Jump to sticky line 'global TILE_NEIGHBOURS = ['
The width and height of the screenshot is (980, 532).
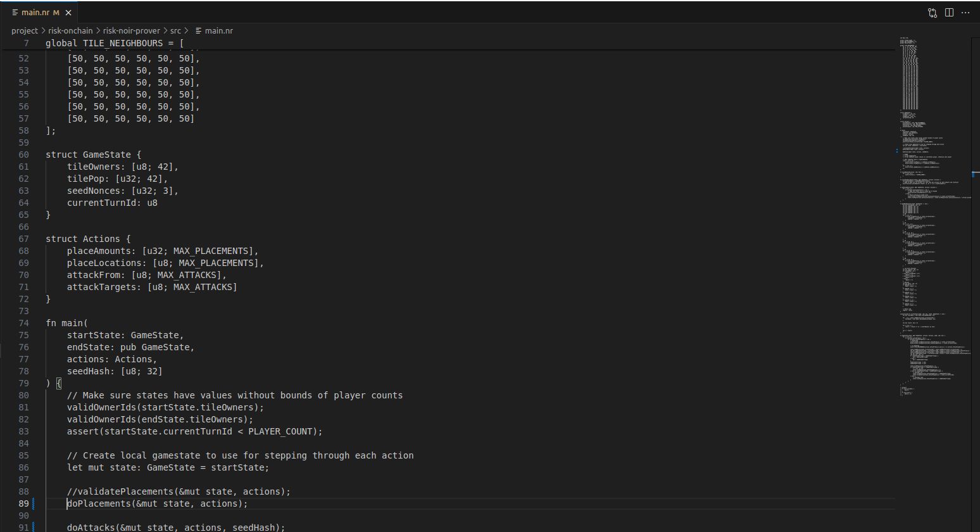click(x=115, y=43)
